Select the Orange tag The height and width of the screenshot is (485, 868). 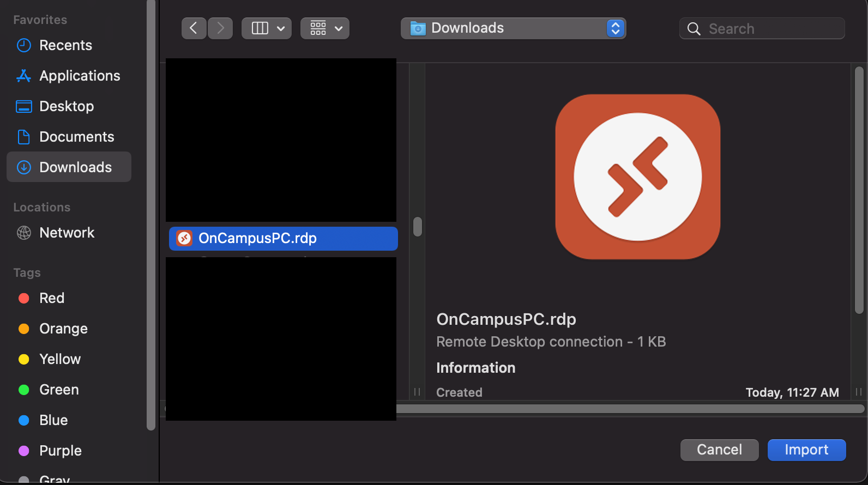click(x=69, y=329)
